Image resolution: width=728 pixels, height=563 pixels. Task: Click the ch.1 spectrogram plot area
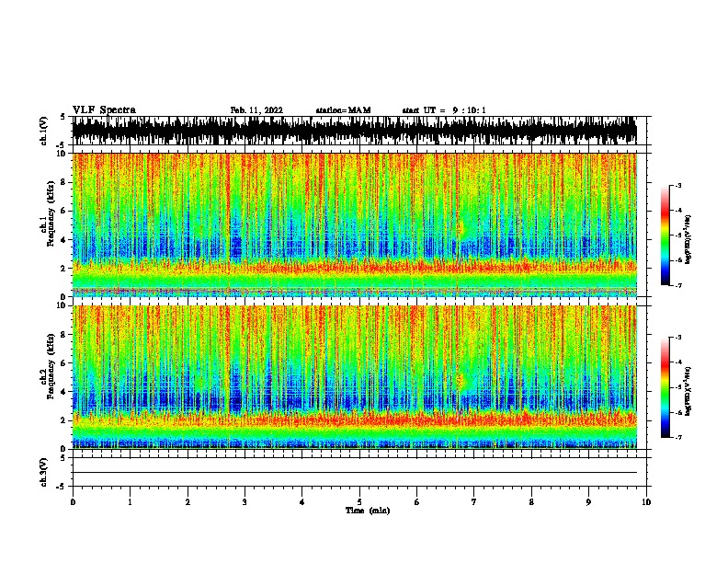click(x=354, y=224)
